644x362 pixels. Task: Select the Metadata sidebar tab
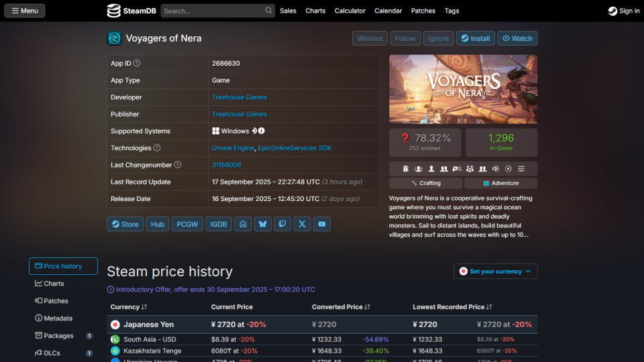coord(63,318)
